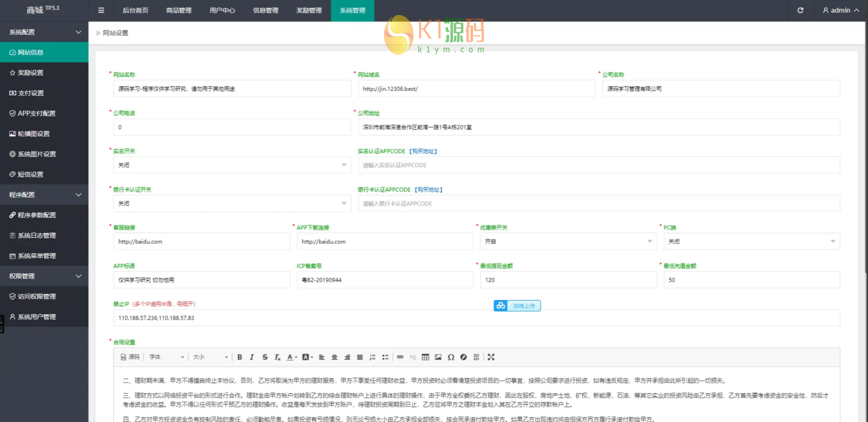Image resolution: width=868 pixels, height=422 pixels.
Task: Collapse the 权限管理 sidebar group
Action: (x=44, y=276)
